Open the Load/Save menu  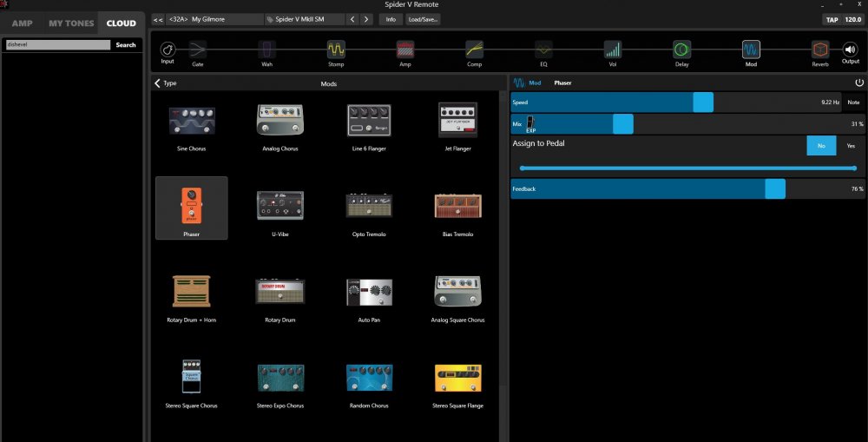click(x=423, y=19)
